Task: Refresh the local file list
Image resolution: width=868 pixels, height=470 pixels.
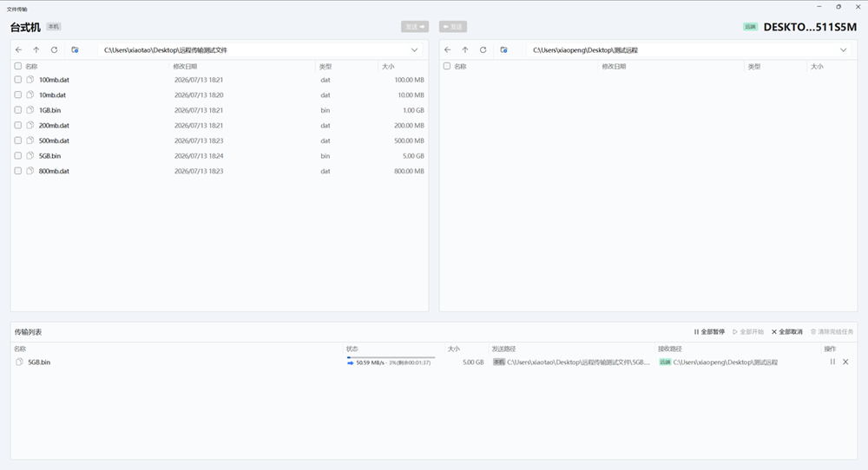Action: click(54, 49)
